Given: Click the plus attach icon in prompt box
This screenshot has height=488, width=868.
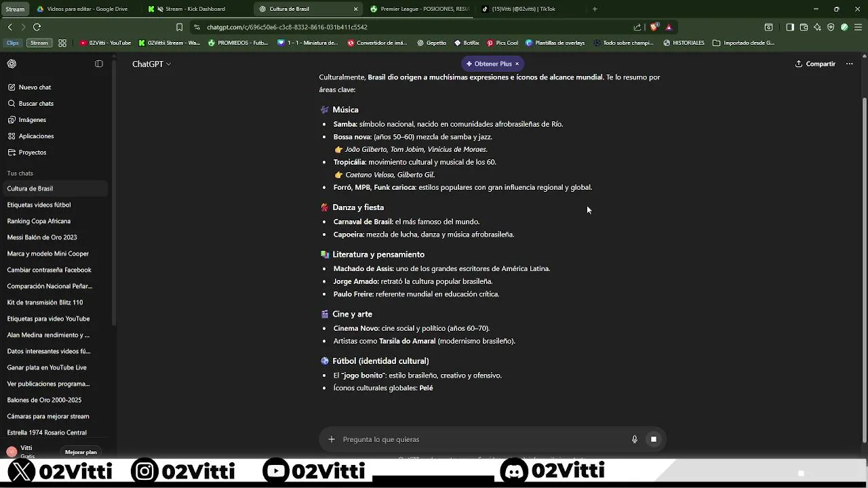Looking at the screenshot, I should pyautogui.click(x=332, y=439).
